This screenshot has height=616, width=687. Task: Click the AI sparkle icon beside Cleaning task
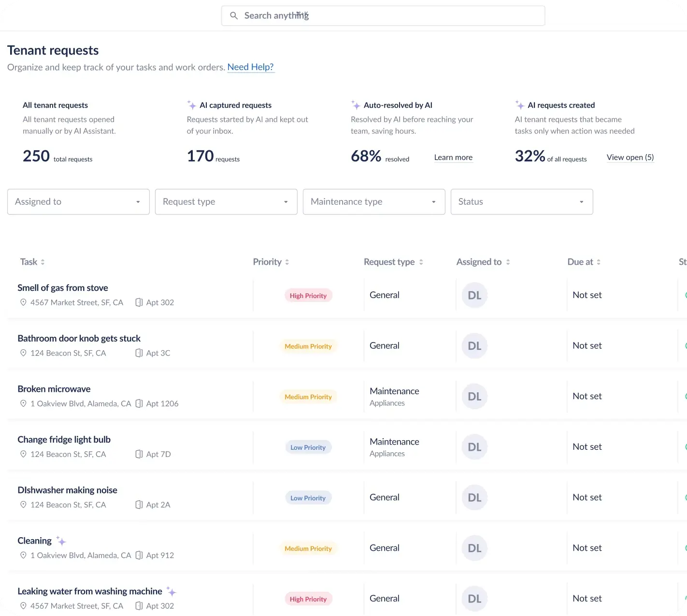(61, 541)
